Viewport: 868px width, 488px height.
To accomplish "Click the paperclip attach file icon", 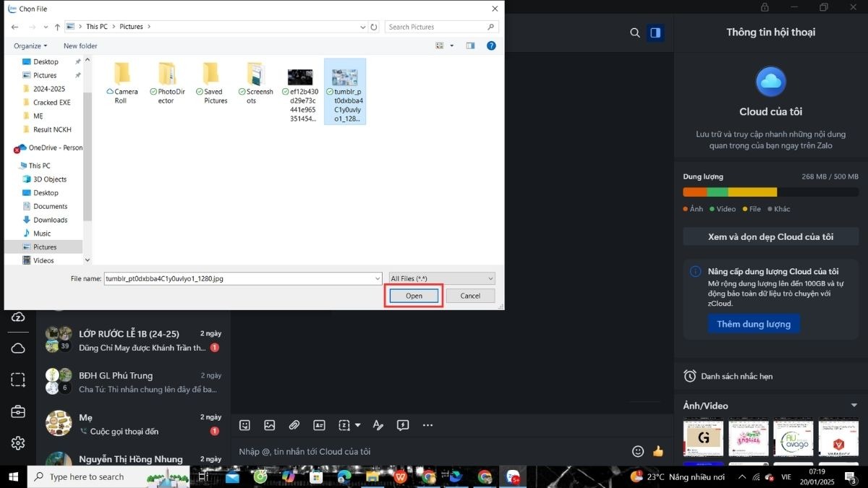I will (x=294, y=425).
